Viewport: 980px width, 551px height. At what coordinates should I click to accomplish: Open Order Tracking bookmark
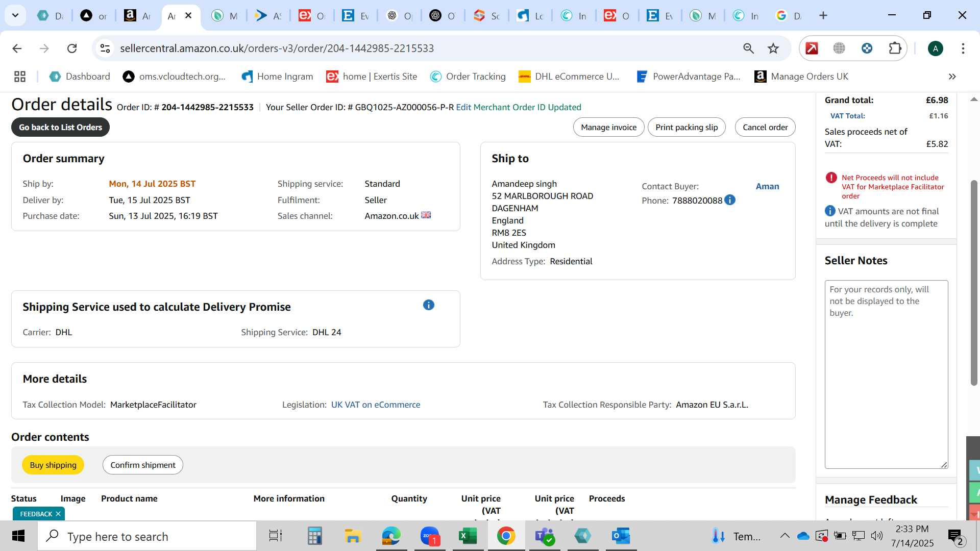tap(468, 77)
